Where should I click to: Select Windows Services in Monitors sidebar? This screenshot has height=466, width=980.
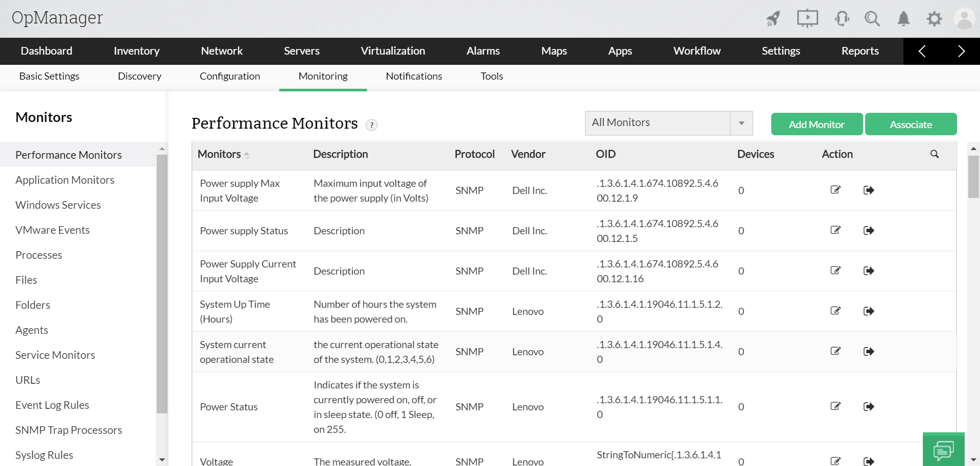click(58, 205)
